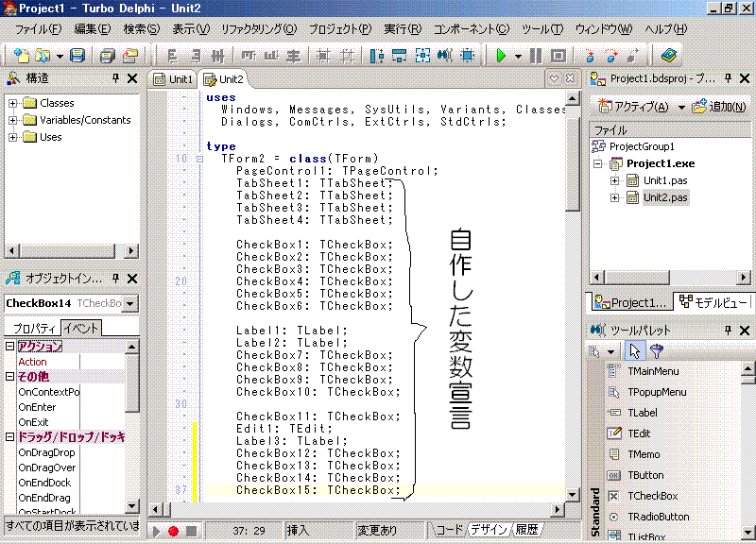Image resolution: width=756 pixels, height=544 pixels.
Task: Expand the Classes folder node
Action: coord(13,103)
